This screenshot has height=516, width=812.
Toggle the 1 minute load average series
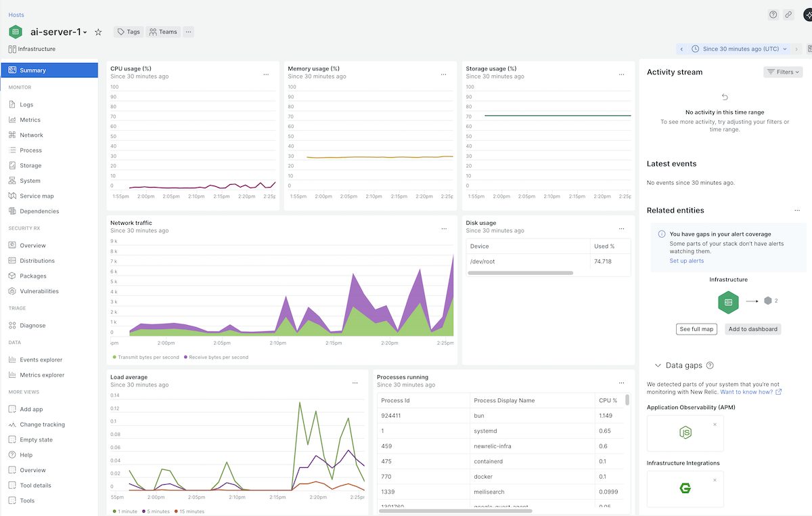point(125,511)
